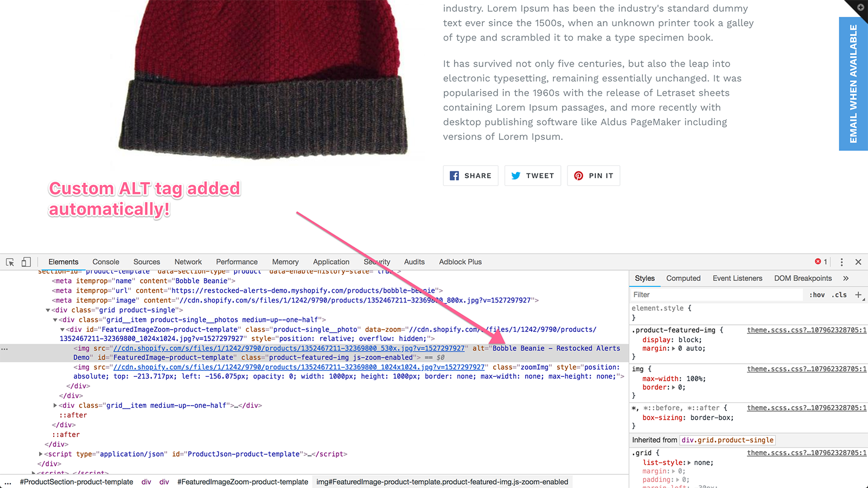Expand the ProductJson-product-template script node
Screen dimensions: 868x488
click(x=41, y=454)
